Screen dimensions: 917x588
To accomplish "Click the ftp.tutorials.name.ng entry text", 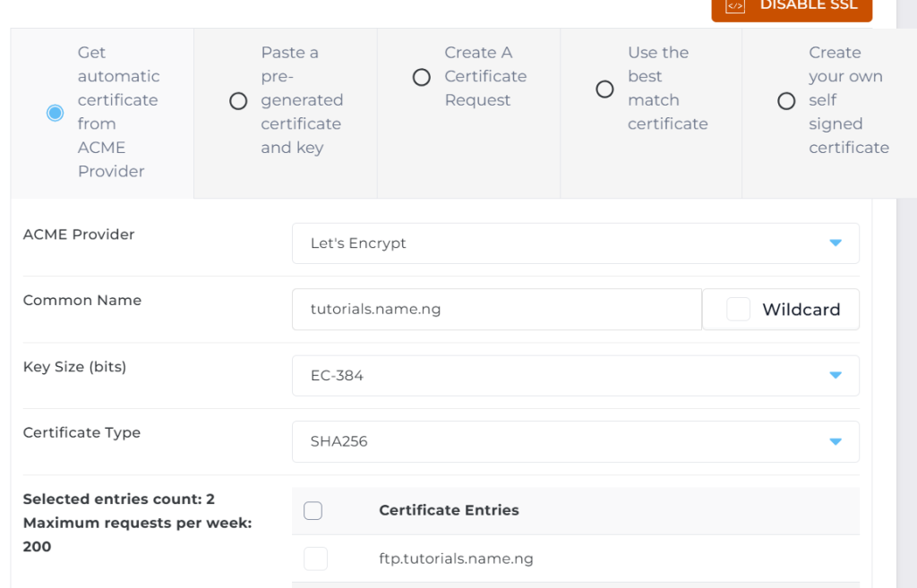I will 456,559.
